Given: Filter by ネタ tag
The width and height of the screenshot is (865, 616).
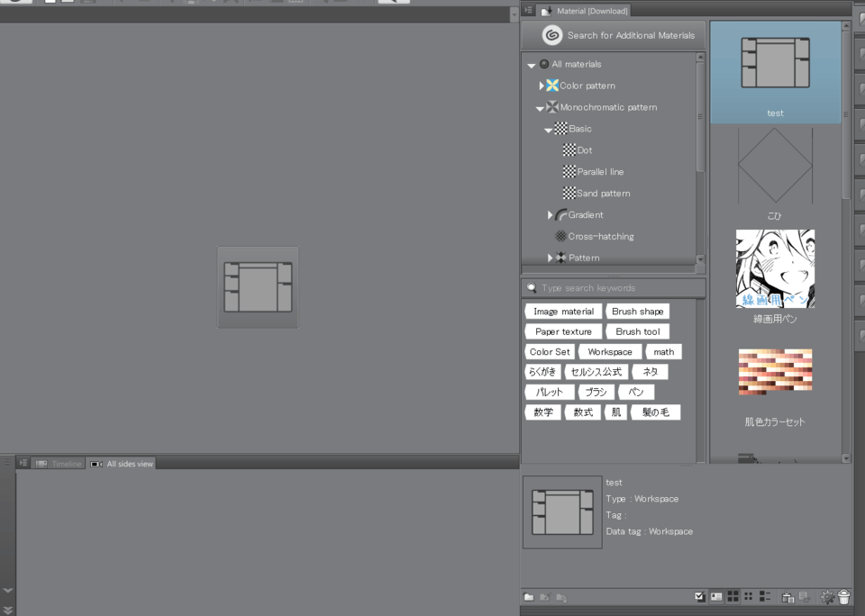Looking at the screenshot, I should [x=650, y=372].
